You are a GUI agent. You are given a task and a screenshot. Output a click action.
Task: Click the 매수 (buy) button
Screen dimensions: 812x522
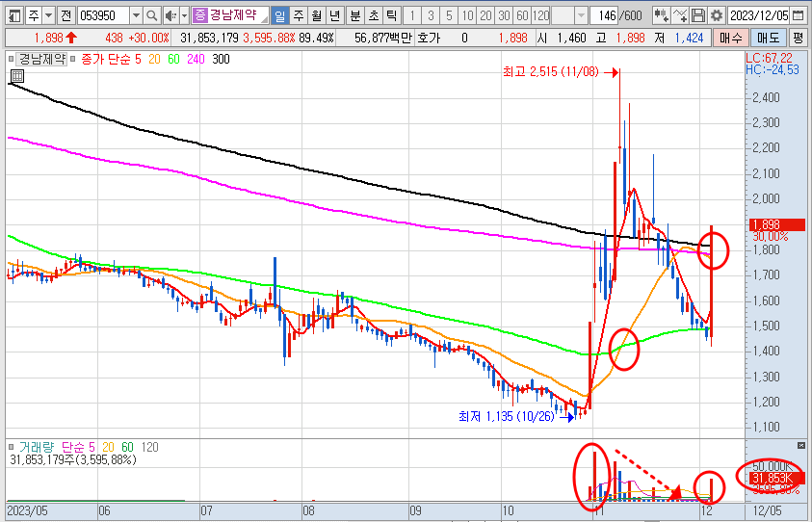pos(730,38)
